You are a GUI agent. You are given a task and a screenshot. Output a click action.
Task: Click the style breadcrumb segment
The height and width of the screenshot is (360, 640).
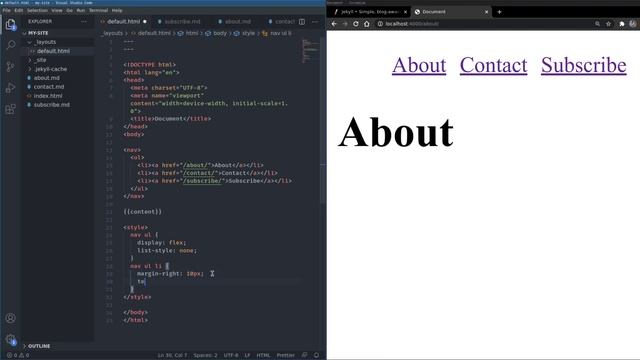(x=248, y=33)
